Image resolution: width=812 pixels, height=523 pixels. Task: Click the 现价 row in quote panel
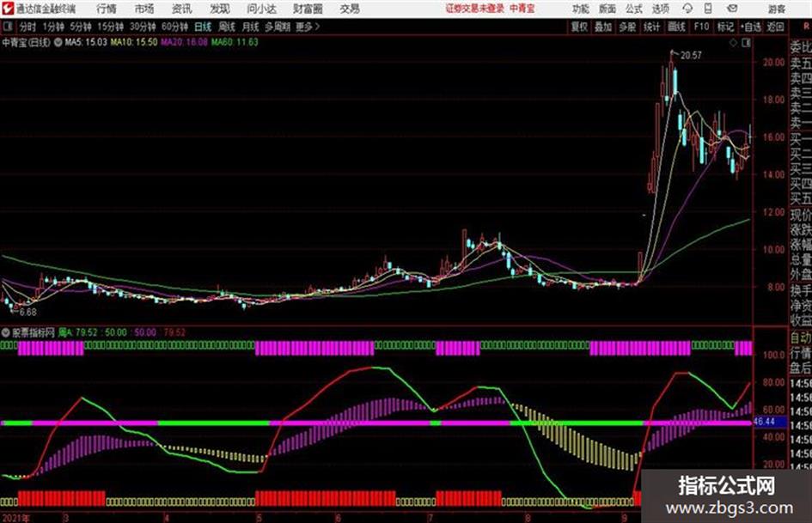[801, 215]
